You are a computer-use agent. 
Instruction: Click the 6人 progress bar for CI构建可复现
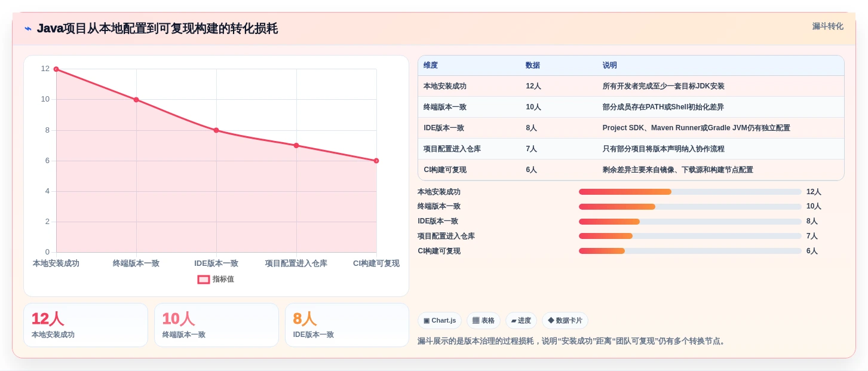click(690, 251)
